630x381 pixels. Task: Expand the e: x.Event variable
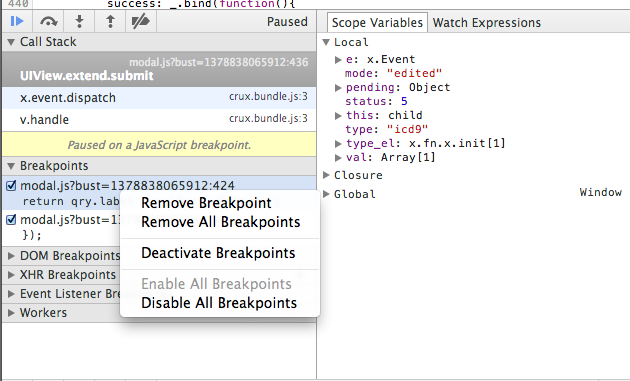(338, 60)
